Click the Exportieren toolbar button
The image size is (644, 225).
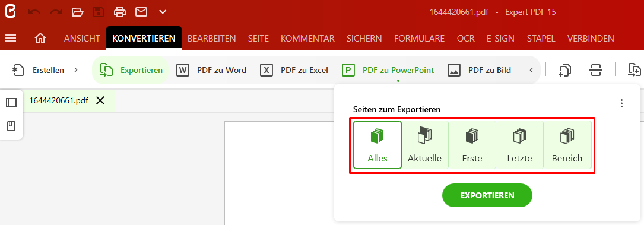click(x=131, y=70)
